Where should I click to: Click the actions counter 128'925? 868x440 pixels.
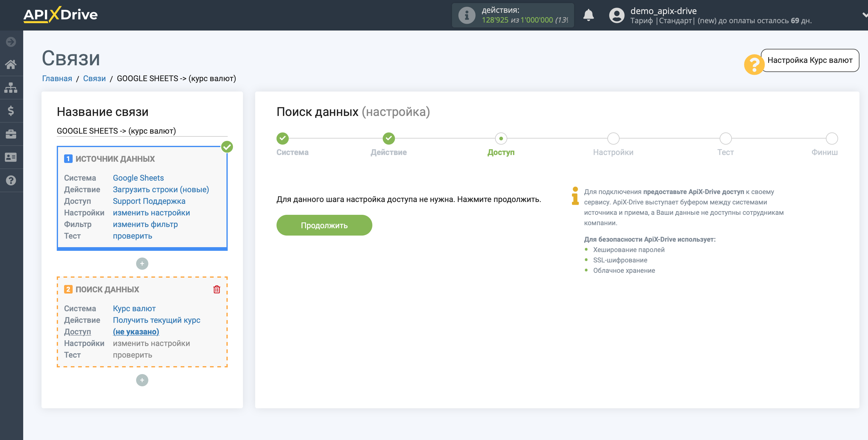click(495, 20)
